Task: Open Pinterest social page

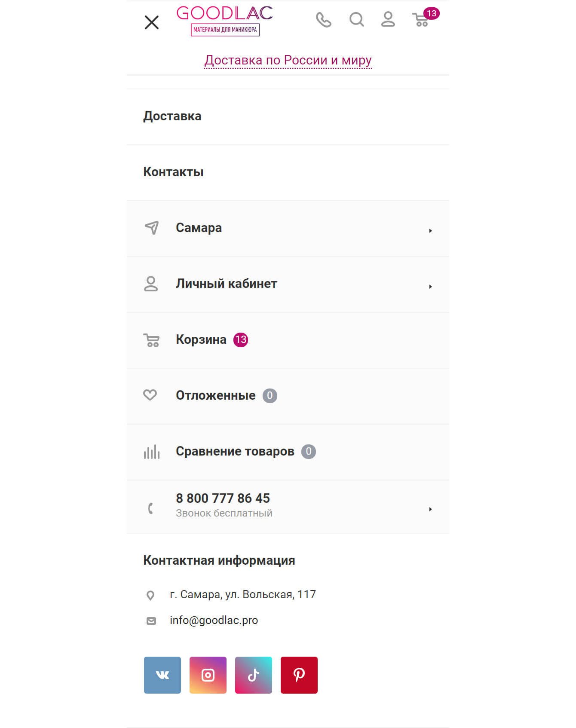Action: 299,675
